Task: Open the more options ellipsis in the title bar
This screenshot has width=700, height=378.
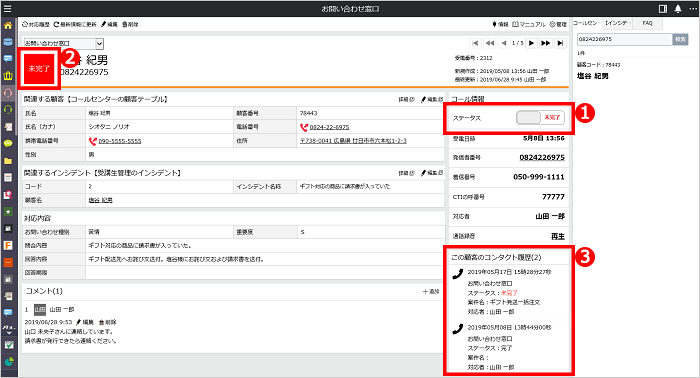Action: (692, 8)
